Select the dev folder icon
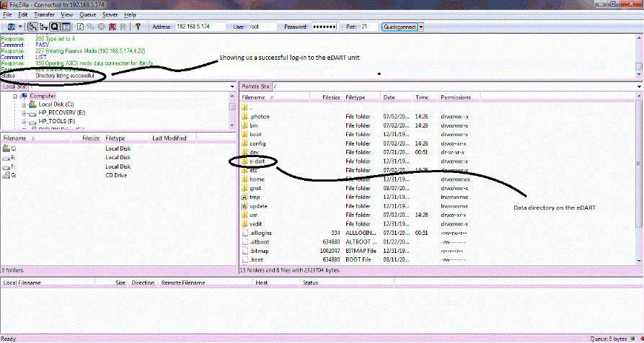Image resolution: width=644 pixels, height=343 pixels. coord(244,152)
